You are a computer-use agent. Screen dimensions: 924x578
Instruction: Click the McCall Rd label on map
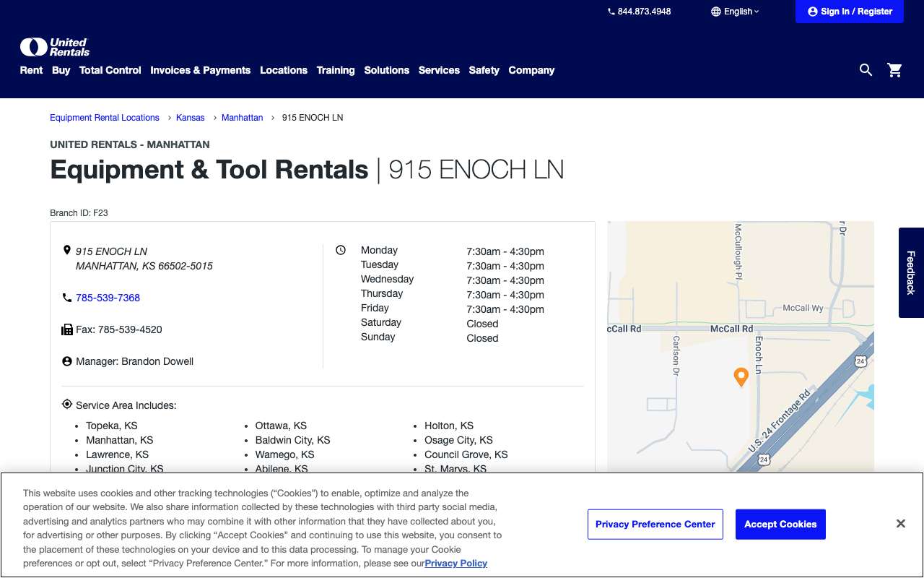point(731,329)
